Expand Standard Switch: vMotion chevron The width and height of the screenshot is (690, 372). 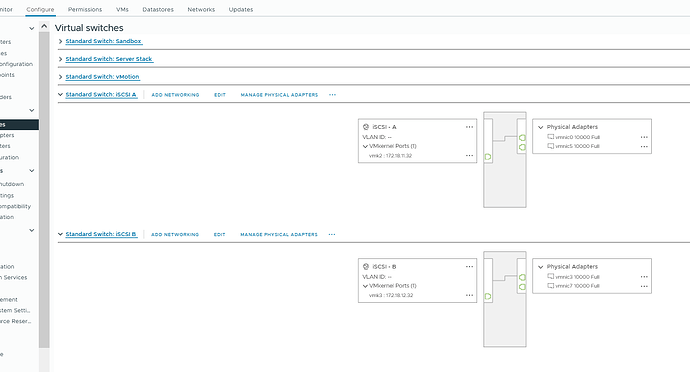(60, 77)
